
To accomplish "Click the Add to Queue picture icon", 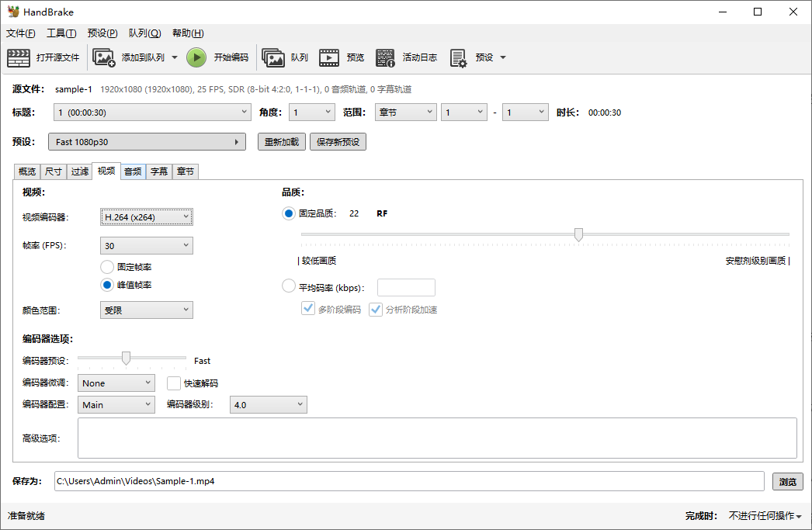I will pyautogui.click(x=103, y=57).
